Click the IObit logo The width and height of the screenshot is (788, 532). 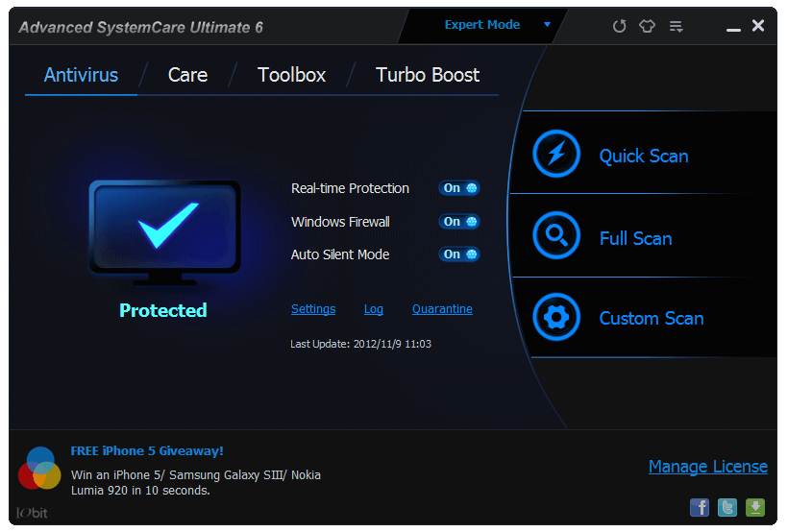pyautogui.click(x=32, y=513)
